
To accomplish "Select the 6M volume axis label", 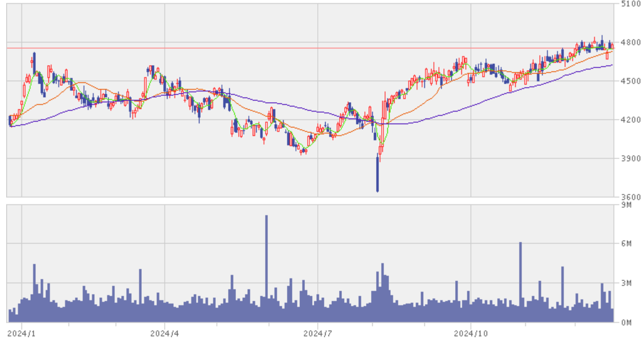I will click(627, 244).
